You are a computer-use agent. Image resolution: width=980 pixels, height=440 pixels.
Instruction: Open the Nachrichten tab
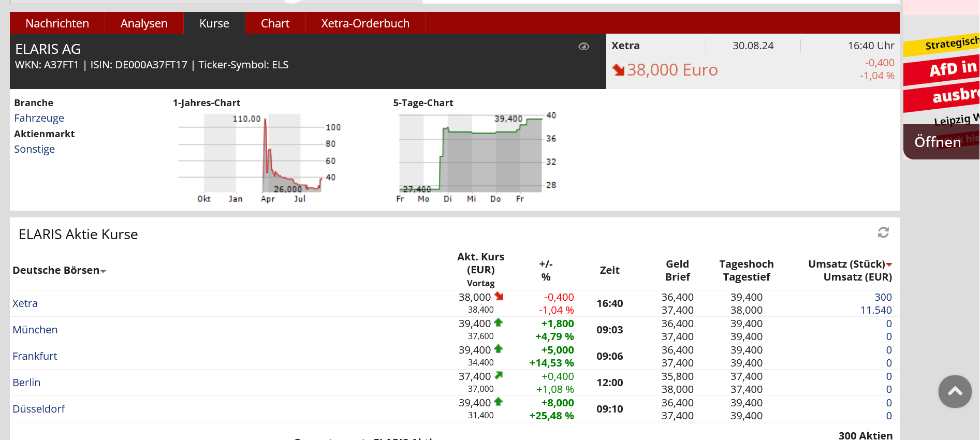pos(57,23)
